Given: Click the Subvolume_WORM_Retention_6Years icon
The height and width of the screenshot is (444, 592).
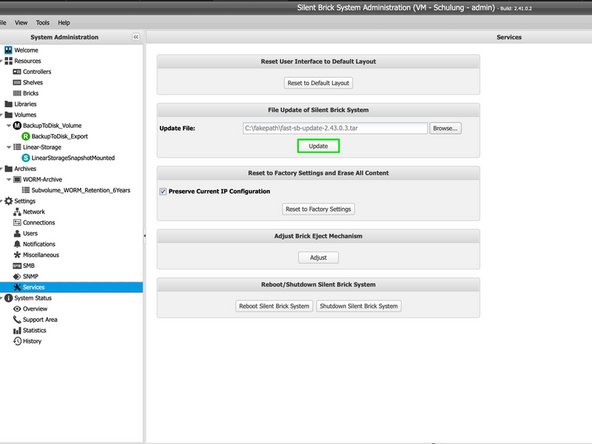Looking at the screenshot, I should tap(26, 190).
